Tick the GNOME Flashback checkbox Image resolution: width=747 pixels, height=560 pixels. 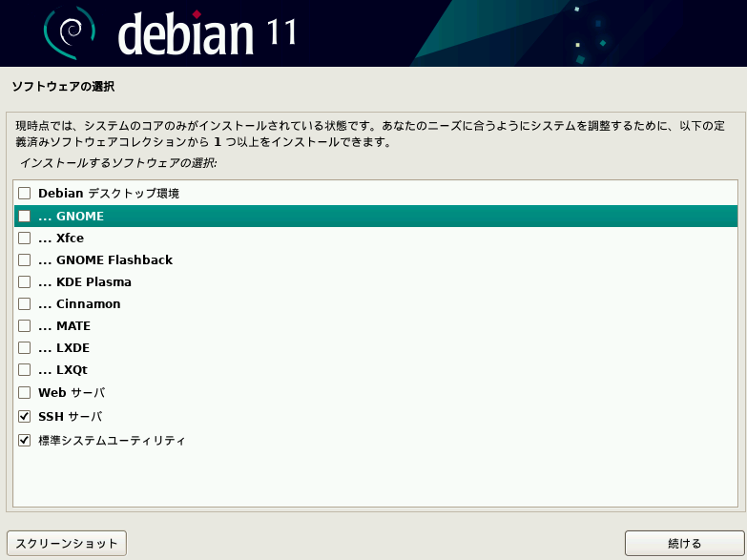(24, 259)
